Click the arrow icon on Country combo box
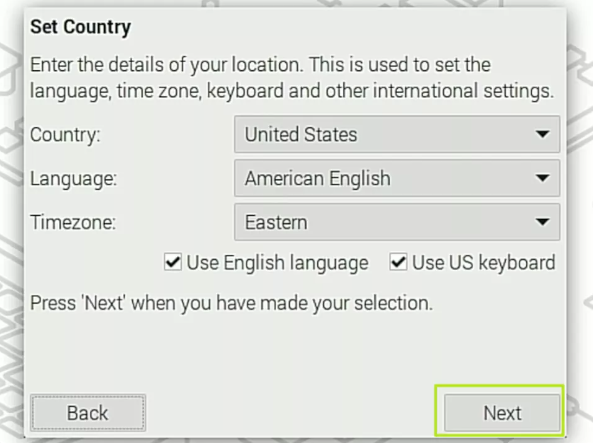593x443 pixels. [x=542, y=134]
